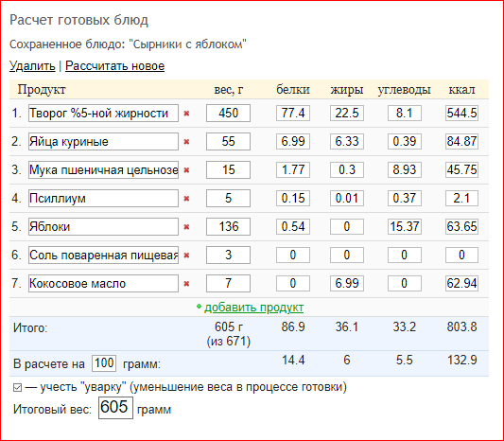Focus the Соль поваренная пищевая name field
Image resolution: width=504 pixels, height=441 pixels.
coord(103,256)
